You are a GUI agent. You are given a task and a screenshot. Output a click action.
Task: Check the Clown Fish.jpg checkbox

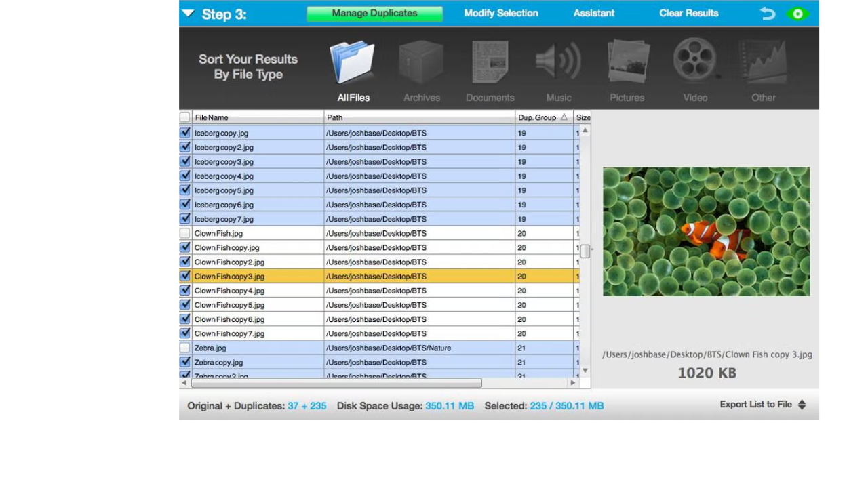pos(185,233)
